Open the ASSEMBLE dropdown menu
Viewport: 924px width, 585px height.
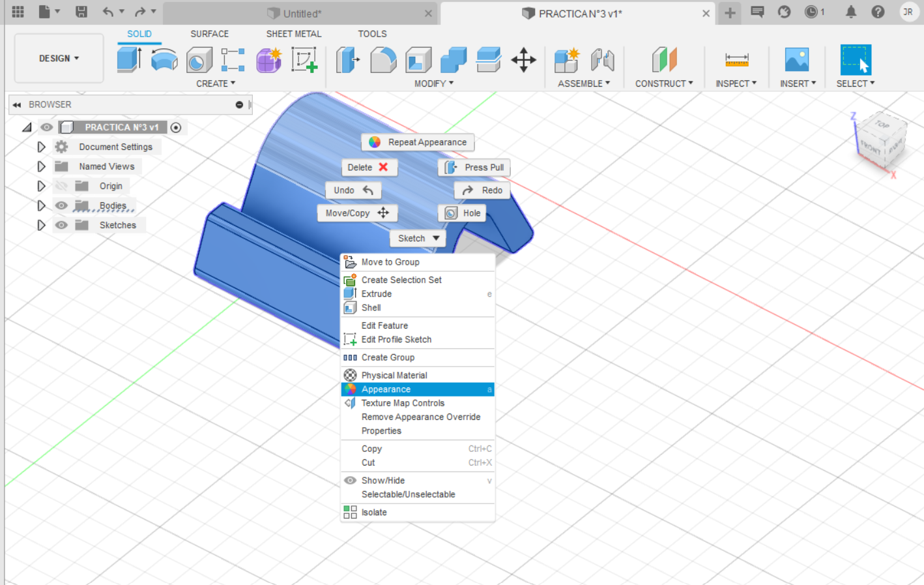pos(584,83)
